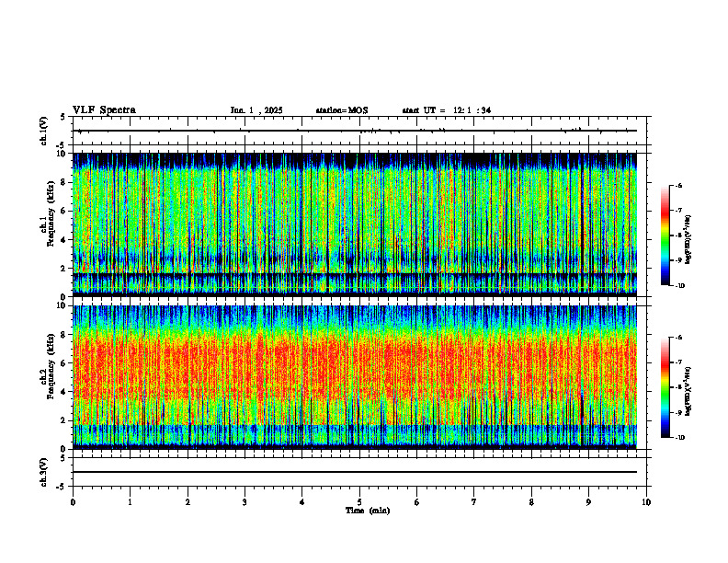The image size is (728, 563).
Task: Click inside the ch.2 spectrogram panel
Action: (x=355, y=377)
